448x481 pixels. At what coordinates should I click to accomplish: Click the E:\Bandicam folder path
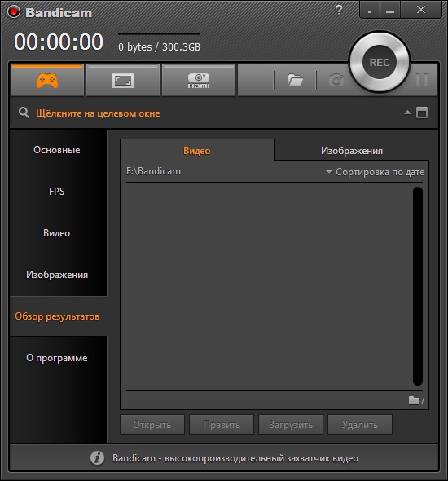click(153, 171)
